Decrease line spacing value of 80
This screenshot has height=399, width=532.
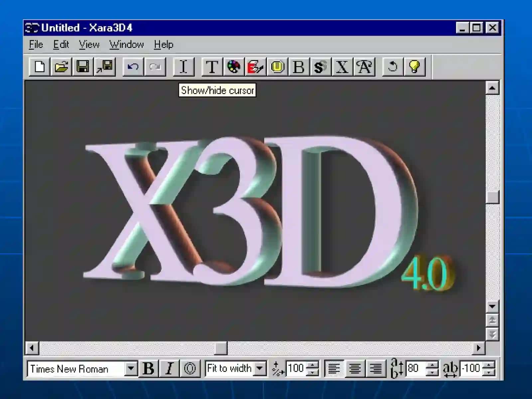click(x=432, y=372)
